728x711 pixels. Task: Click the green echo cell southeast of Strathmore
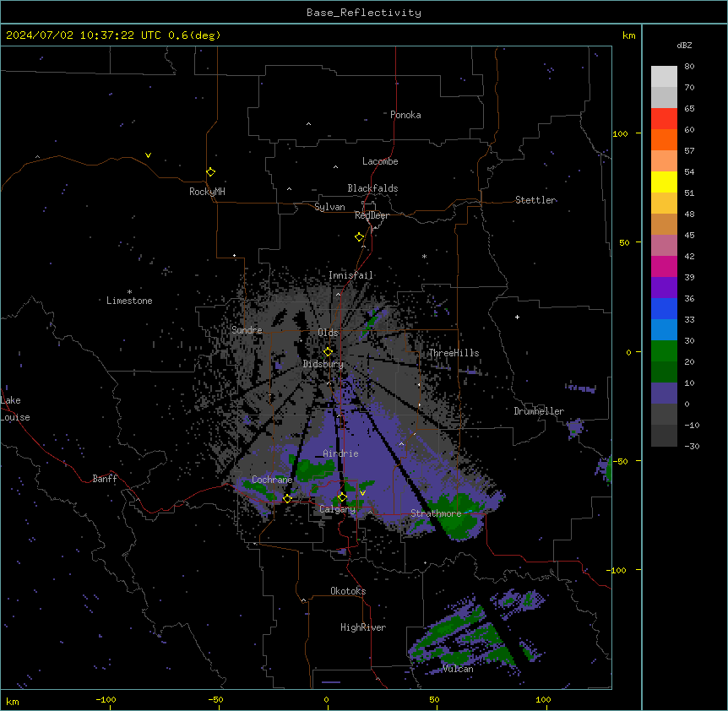pyautogui.click(x=457, y=518)
